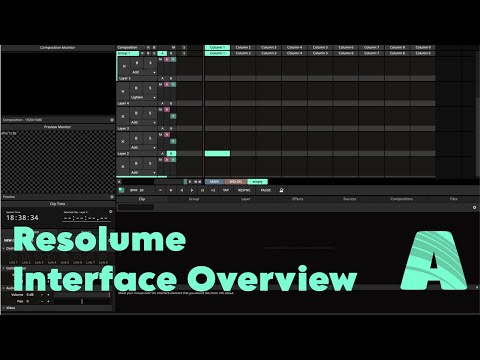
Task: Switch to the empty deck tab
Action: coord(257,182)
